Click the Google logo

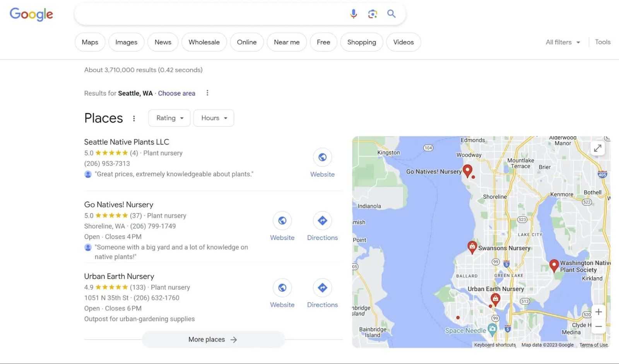(x=31, y=14)
